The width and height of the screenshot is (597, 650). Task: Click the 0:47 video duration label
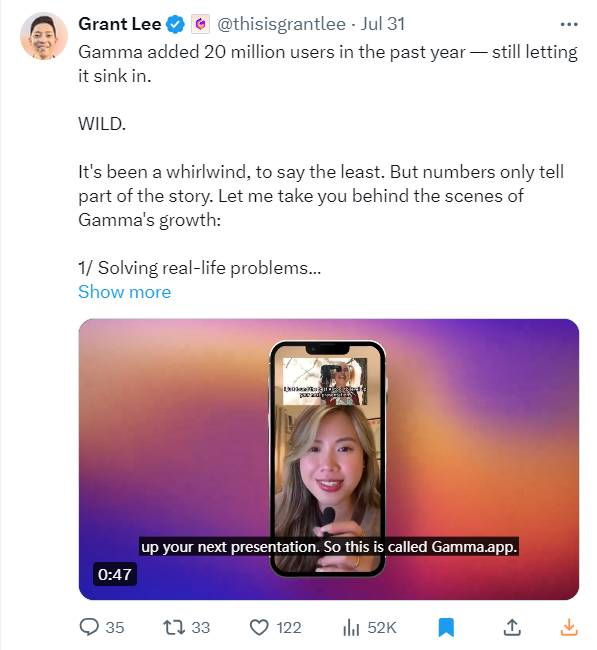[x=114, y=574]
